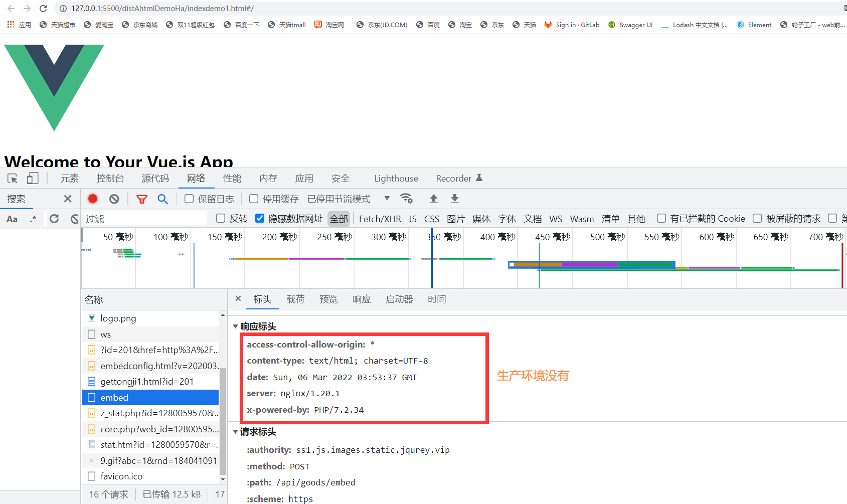
Task: Click the browser back arrow
Action: click(x=11, y=9)
